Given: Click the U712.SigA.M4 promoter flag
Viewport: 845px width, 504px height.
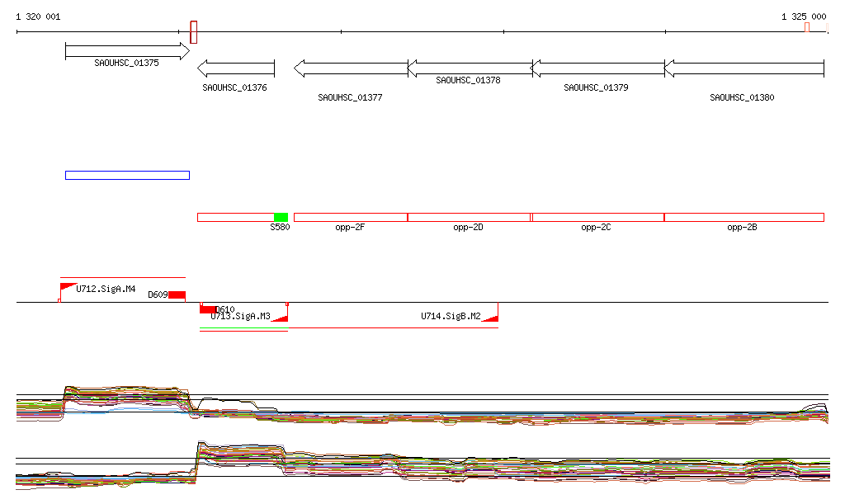Looking at the screenshot, I should point(68,288).
